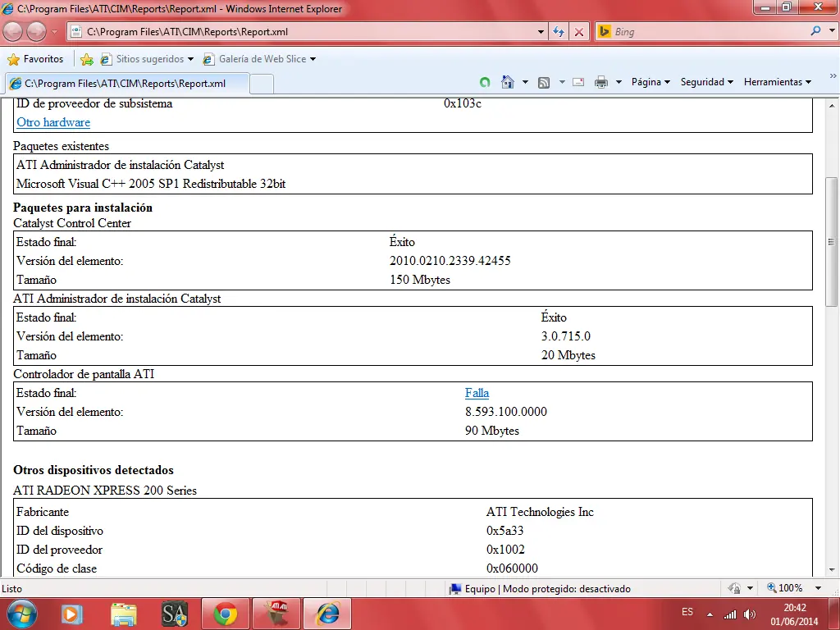Viewport: 840px width, 630px height.
Task: Click the scrollbar down arrow
Action: [832, 570]
